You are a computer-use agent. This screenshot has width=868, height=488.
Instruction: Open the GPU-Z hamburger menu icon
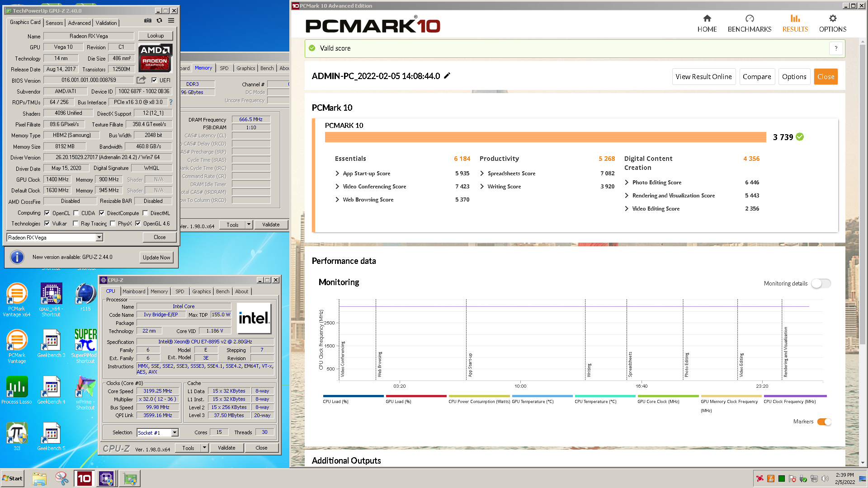tap(171, 21)
